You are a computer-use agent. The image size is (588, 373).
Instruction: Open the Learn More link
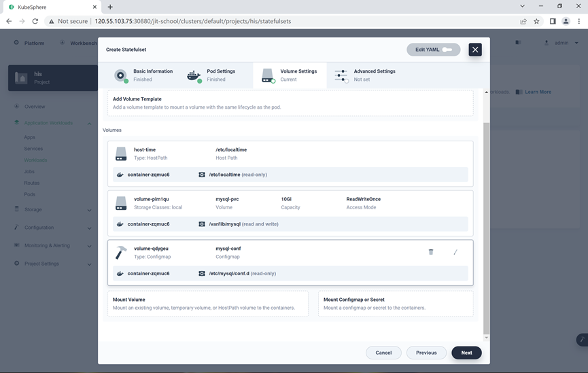538,92
